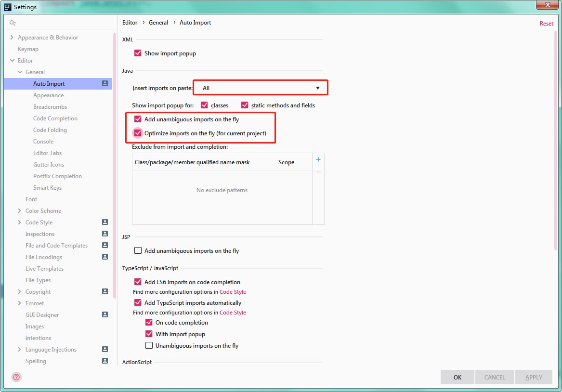Click the Editor breadcrumb

[130, 23]
